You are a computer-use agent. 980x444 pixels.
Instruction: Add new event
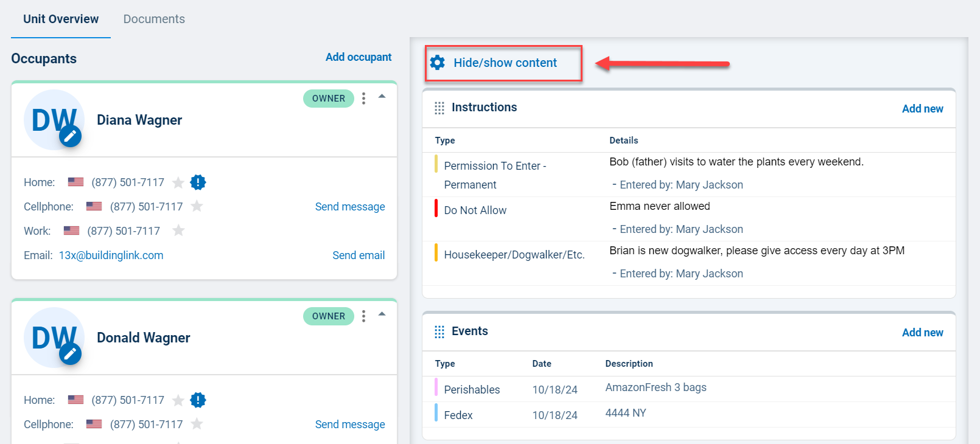922,333
